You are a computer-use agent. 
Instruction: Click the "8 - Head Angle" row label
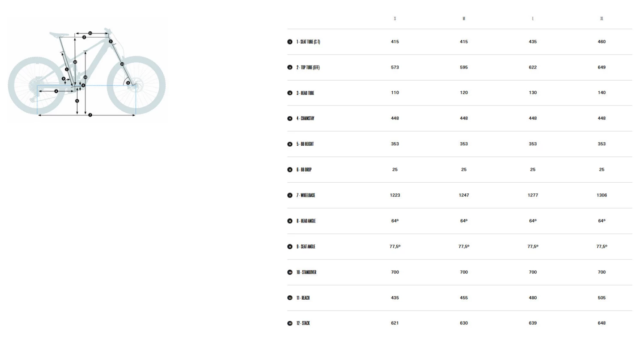pyautogui.click(x=306, y=221)
